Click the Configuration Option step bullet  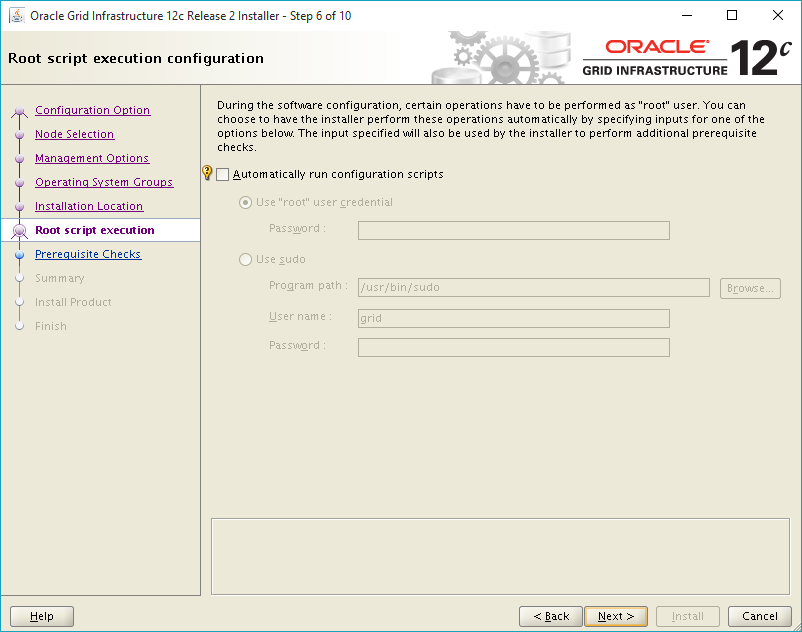19,110
